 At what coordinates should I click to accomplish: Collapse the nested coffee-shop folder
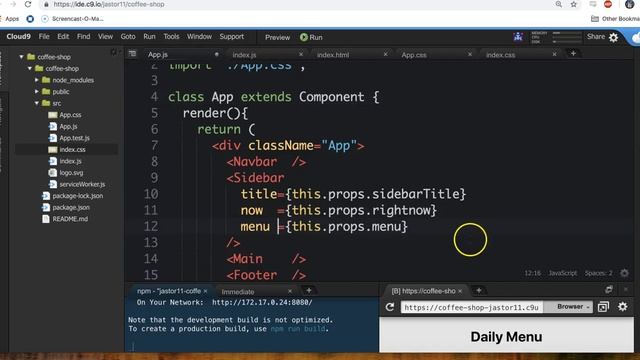30,69
